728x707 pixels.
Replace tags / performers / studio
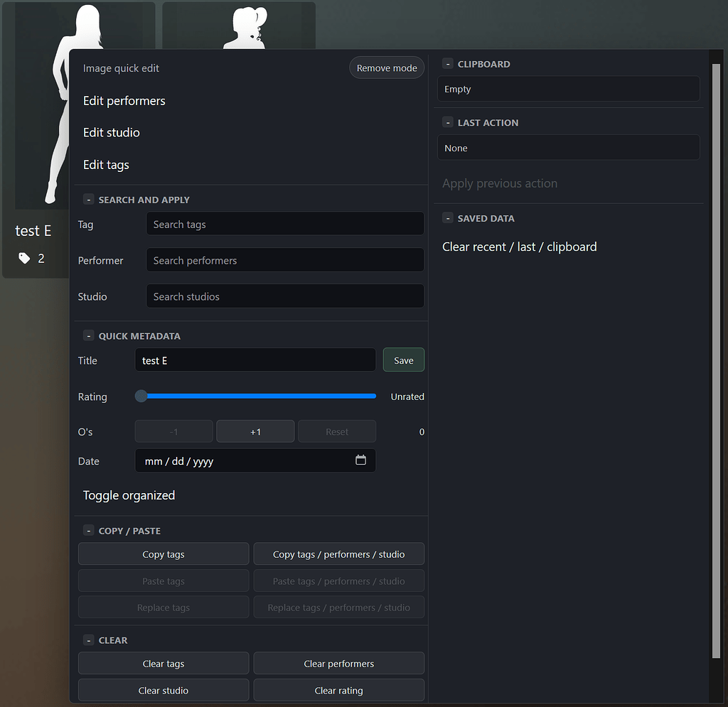pyautogui.click(x=339, y=608)
